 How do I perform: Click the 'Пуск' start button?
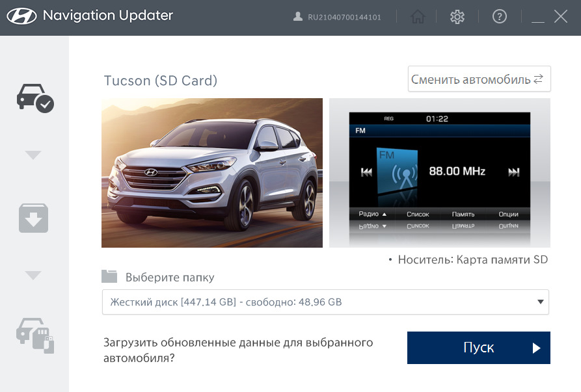tap(478, 348)
